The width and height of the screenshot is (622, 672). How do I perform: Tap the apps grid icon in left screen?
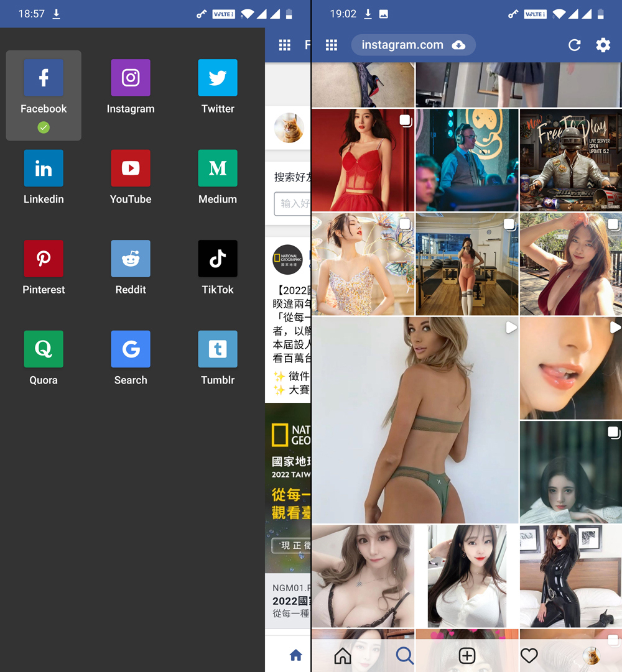285,45
